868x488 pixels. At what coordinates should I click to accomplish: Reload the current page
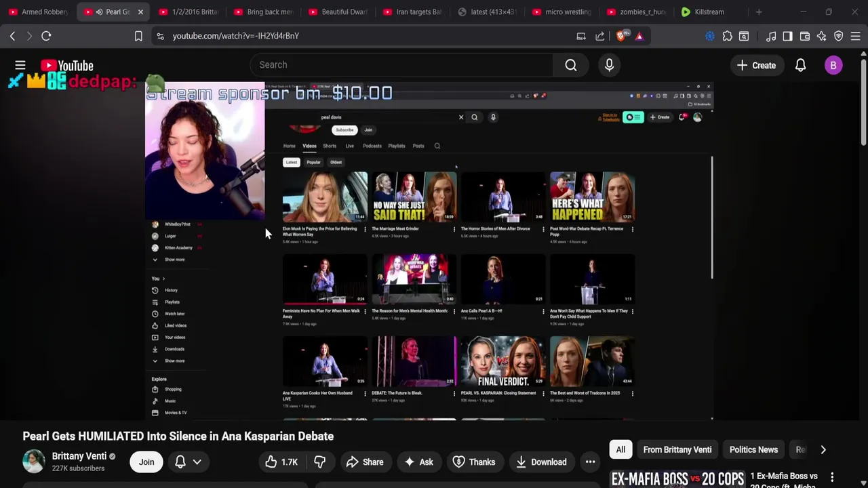(46, 36)
